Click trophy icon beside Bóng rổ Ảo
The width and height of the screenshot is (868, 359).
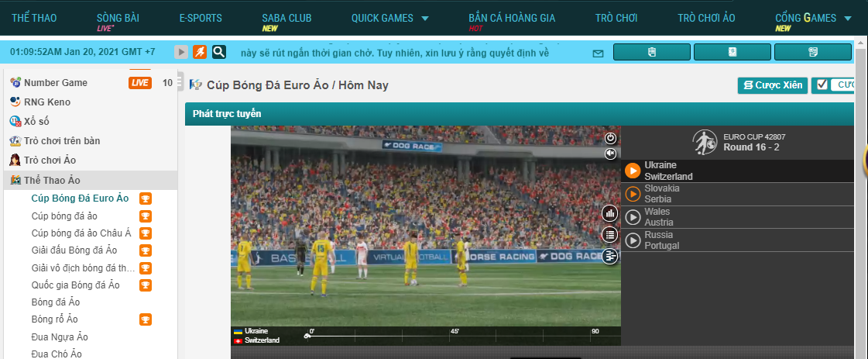pyautogui.click(x=145, y=319)
